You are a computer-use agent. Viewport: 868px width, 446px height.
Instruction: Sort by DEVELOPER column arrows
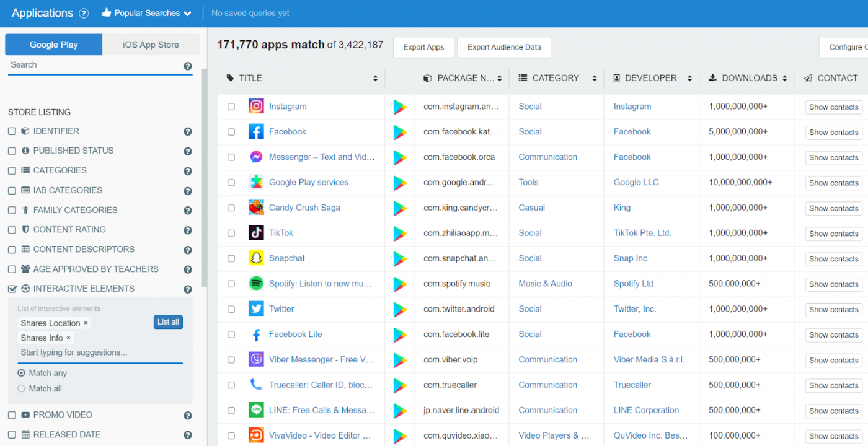click(689, 78)
